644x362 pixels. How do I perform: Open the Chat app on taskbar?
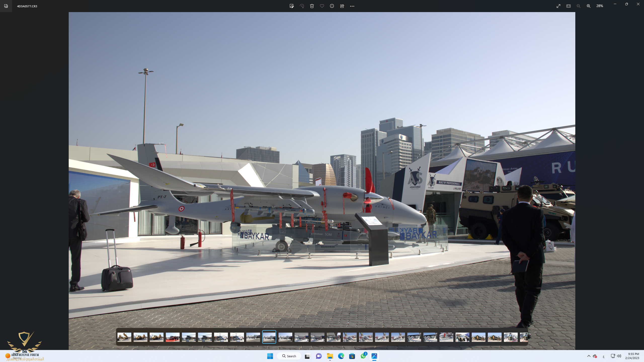click(x=319, y=356)
